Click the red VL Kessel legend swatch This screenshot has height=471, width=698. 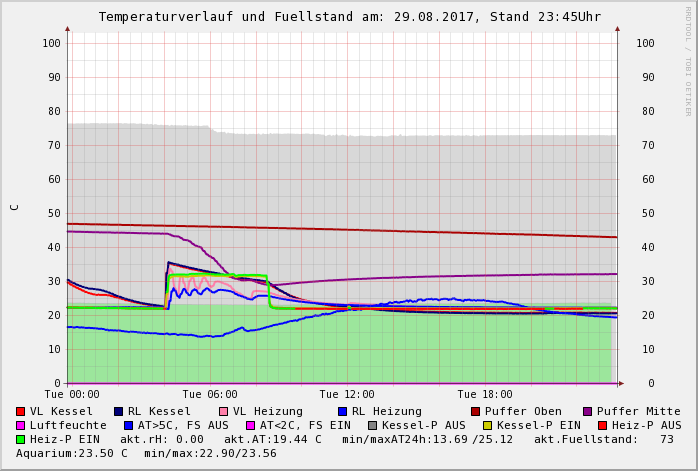tap(21, 411)
